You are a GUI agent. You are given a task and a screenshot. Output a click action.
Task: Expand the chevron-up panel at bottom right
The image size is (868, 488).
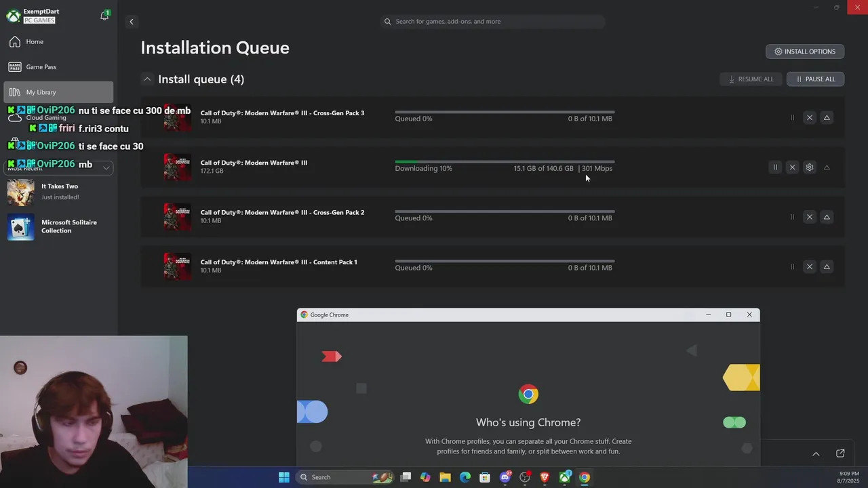[816, 453]
